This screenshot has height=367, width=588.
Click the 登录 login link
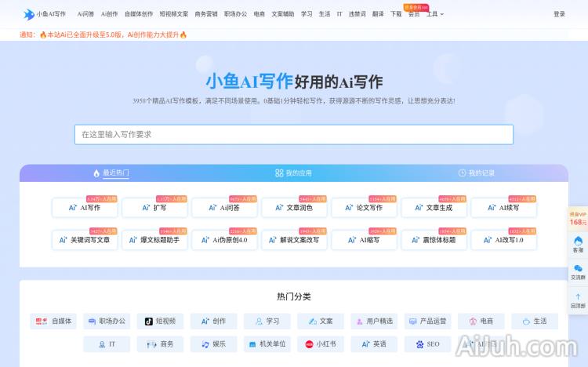coord(559,14)
